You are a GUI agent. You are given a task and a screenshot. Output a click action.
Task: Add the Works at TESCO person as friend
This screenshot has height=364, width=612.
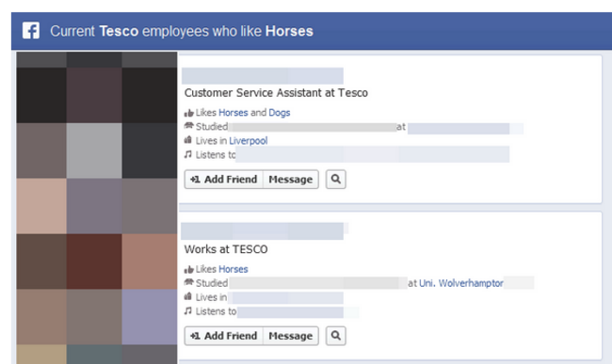point(224,336)
